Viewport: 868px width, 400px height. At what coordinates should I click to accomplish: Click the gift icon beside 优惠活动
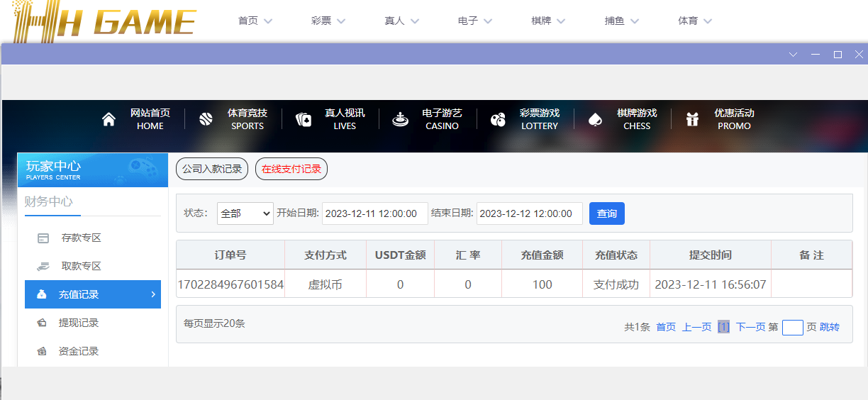click(x=692, y=119)
